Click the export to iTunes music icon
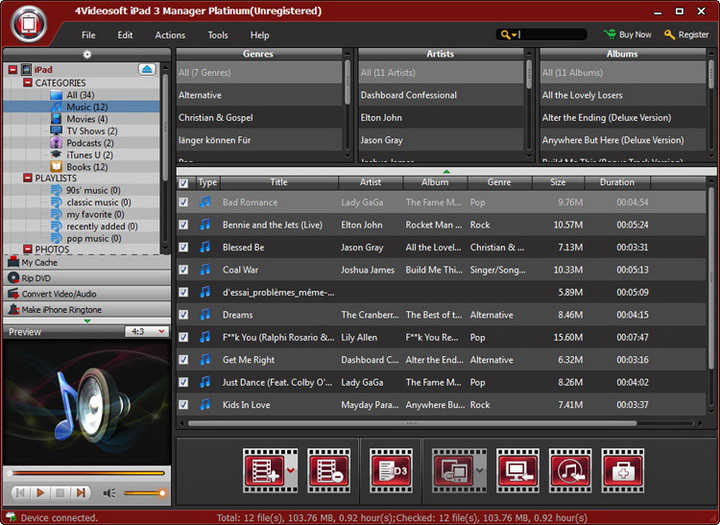The height and width of the screenshot is (525, 720). (570, 470)
